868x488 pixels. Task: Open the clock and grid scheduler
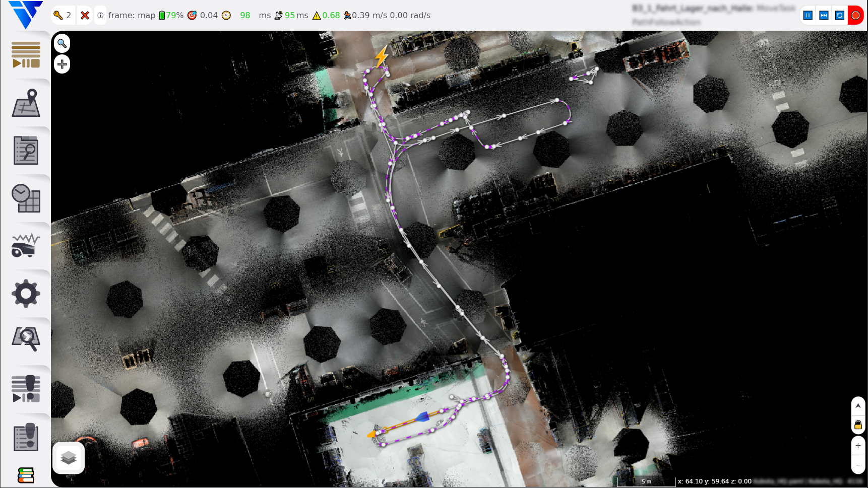[x=26, y=198]
